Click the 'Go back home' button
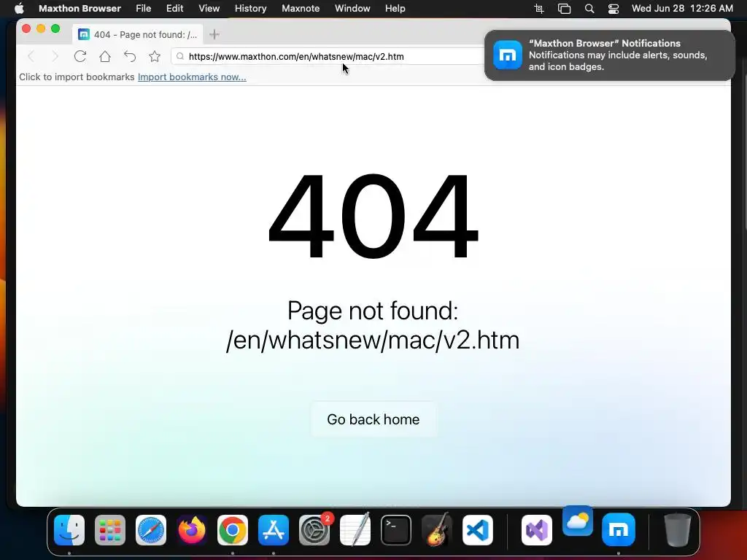This screenshot has height=560, width=747. point(373,419)
